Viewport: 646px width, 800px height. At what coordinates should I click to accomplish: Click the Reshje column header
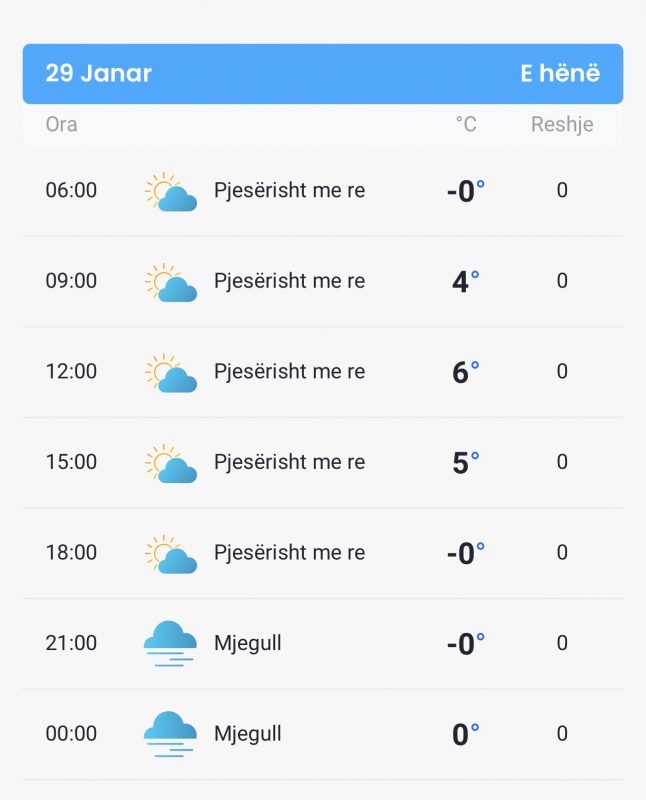click(x=562, y=125)
